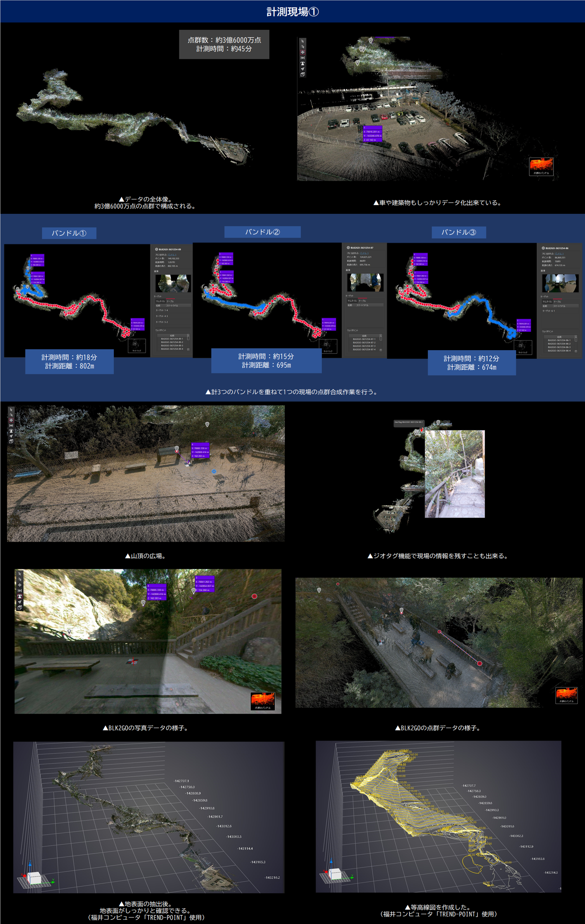Select waypoint row BLK2GO-3631254-89-1
Image resolution: width=585 pixels, height=924 pixels.
tap(172, 339)
